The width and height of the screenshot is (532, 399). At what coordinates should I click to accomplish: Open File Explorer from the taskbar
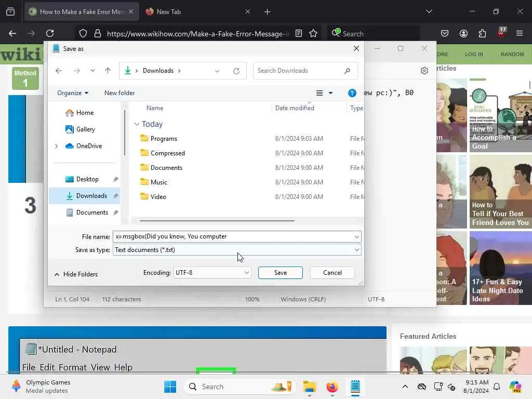coord(310,387)
